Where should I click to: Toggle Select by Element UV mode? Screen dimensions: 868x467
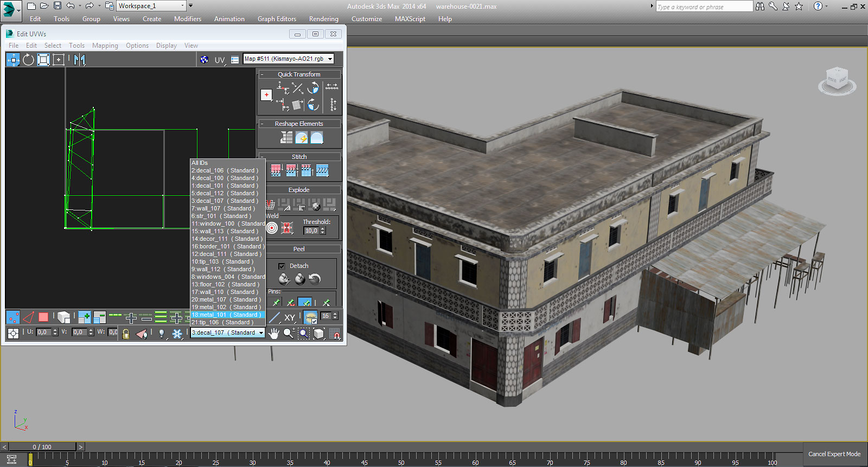click(x=63, y=317)
